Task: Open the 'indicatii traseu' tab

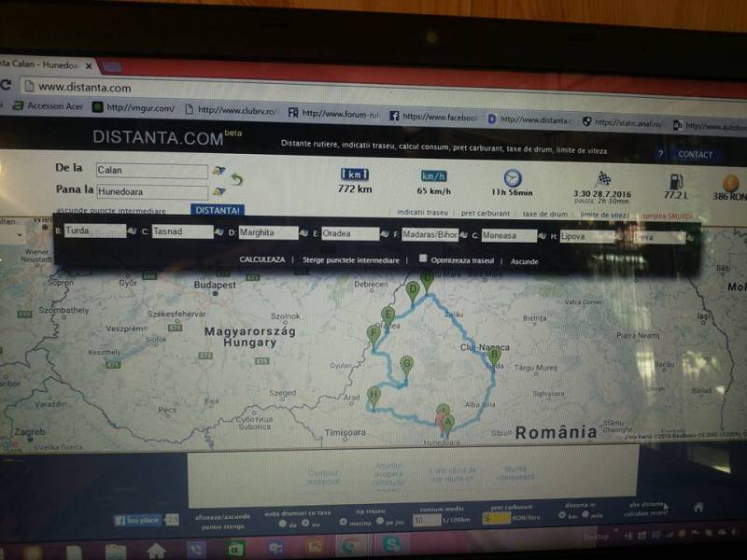Action: [x=422, y=214]
